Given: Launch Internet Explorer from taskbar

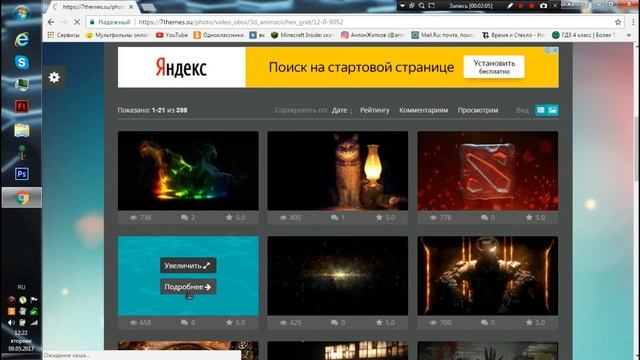Looking at the screenshot, I should (22, 39).
